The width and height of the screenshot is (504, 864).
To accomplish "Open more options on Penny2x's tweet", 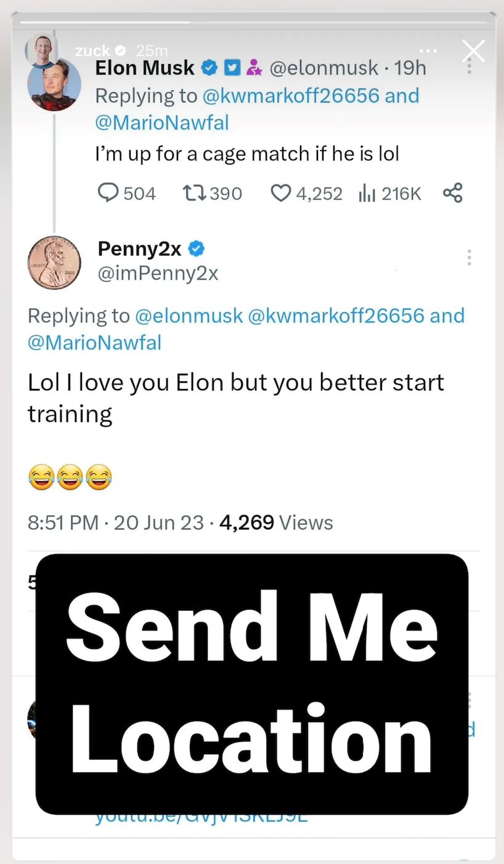I will 469,258.
